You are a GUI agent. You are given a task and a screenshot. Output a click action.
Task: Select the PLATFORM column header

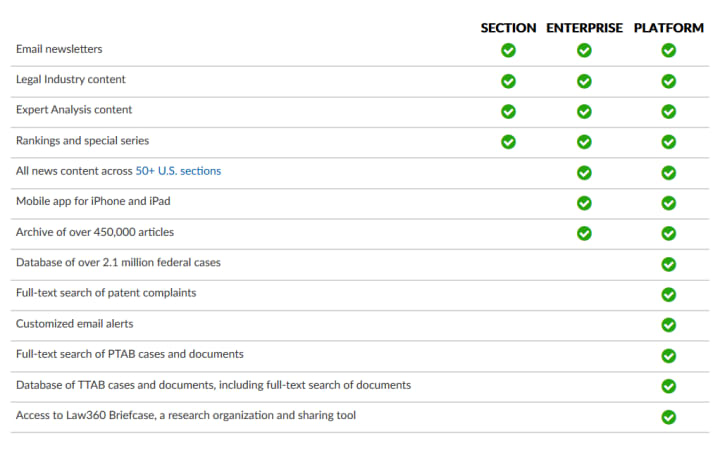(669, 28)
